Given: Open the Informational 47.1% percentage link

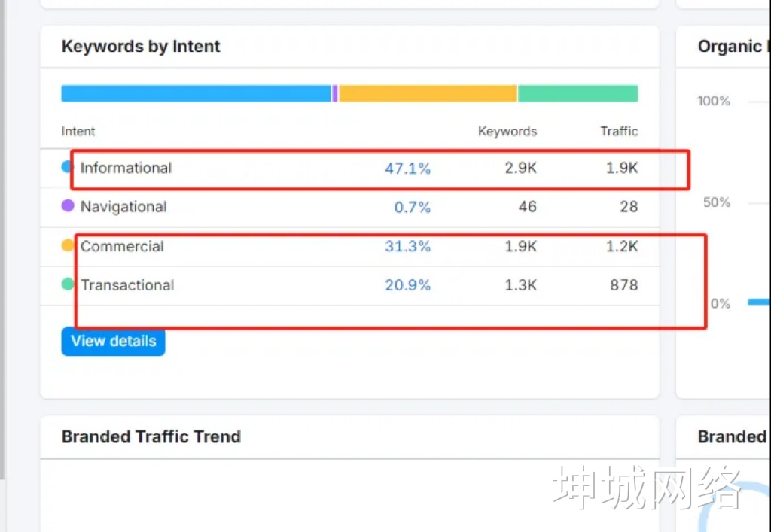Looking at the screenshot, I should pyautogui.click(x=407, y=169).
